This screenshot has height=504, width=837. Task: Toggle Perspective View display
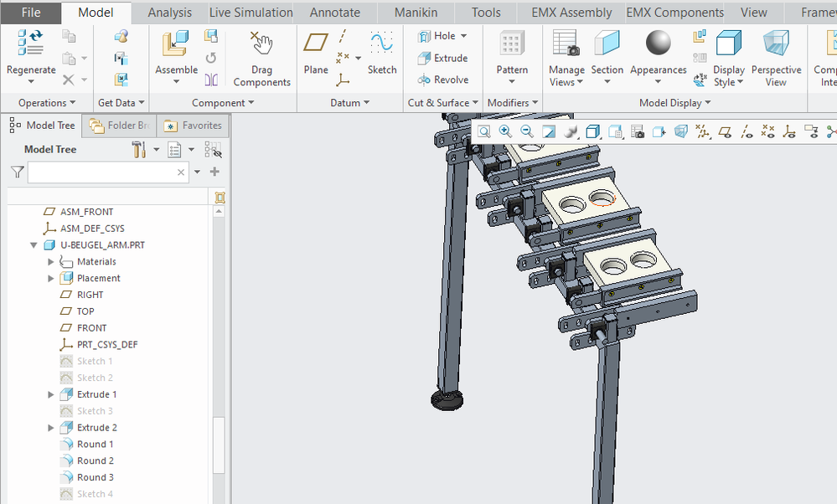[776, 48]
